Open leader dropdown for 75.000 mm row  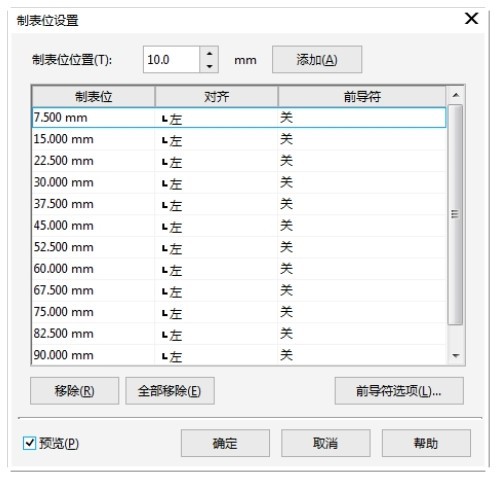[x=362, y=312]
